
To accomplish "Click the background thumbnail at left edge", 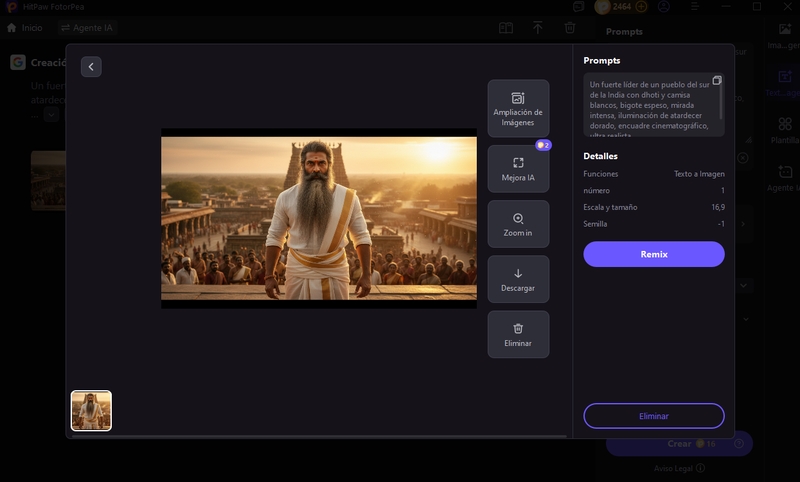I will [x=48, y=181].
